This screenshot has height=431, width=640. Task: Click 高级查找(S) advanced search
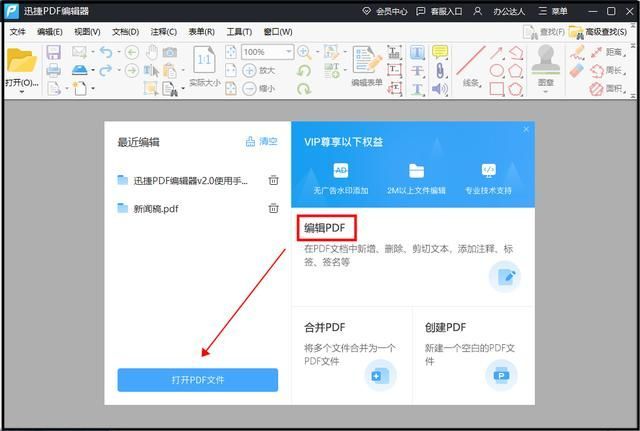(598, 32)
